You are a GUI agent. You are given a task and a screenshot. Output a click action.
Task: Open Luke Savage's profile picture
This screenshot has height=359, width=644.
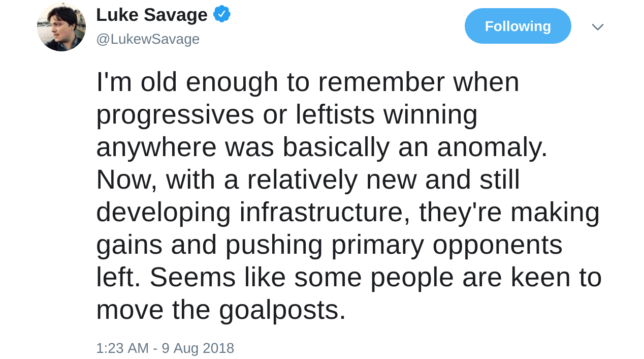click(61, 27)
